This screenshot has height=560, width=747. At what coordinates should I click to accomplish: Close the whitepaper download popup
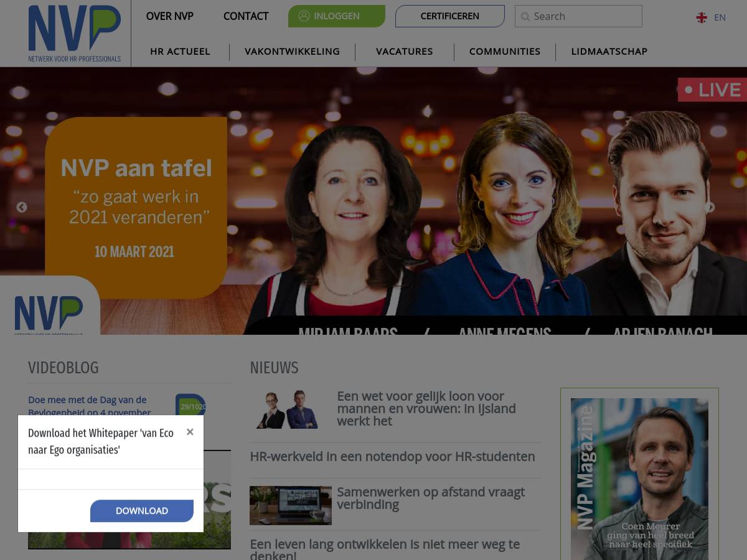coord(190,432)
